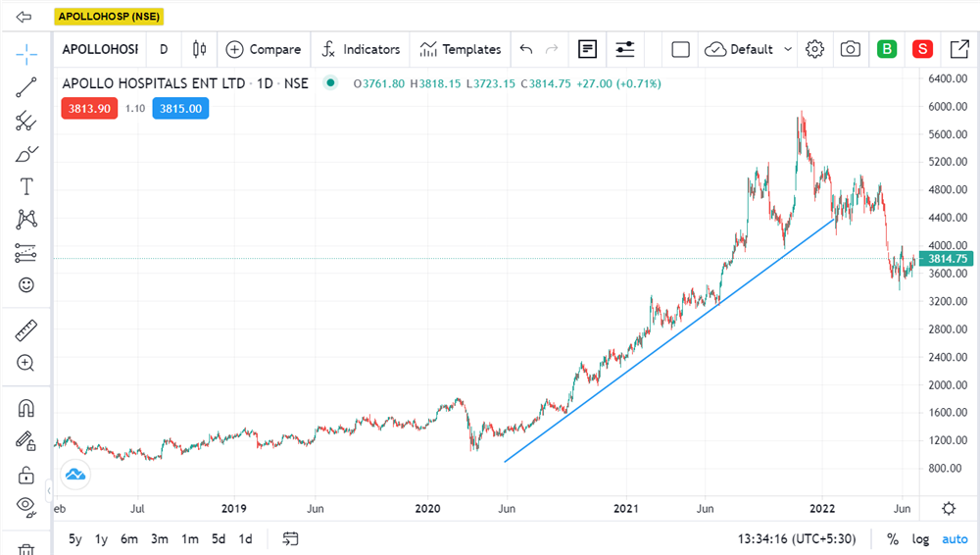Toggle log scale mode
The image size is (980, 555).
pyautogui.click(x=920, y=539)
